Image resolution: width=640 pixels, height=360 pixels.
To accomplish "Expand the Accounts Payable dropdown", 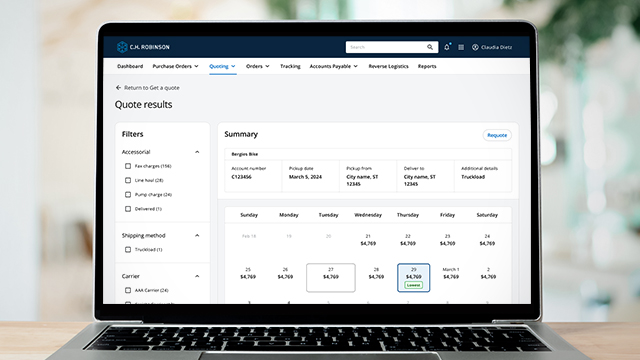I will [x=333, y=66].
